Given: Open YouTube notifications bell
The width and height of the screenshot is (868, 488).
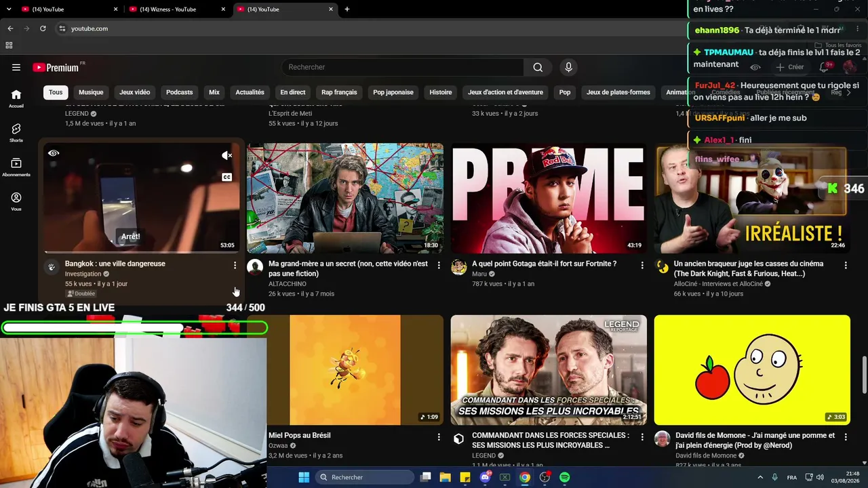Looking at the screenshot, I should click(824, 67).
